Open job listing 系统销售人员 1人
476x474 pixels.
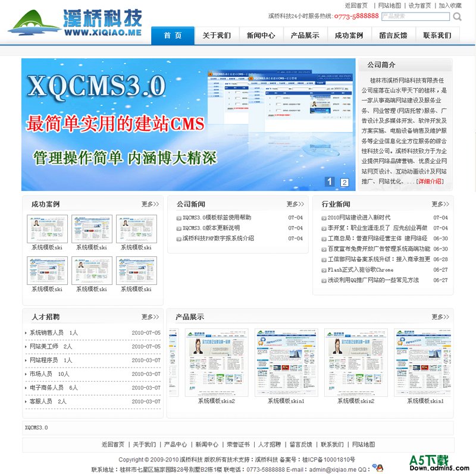click(x=54, y=332)
